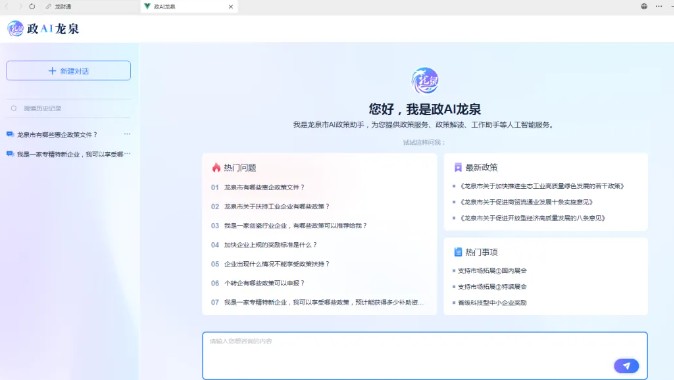Click the 最新政策 heading

[x=481, y=167]
